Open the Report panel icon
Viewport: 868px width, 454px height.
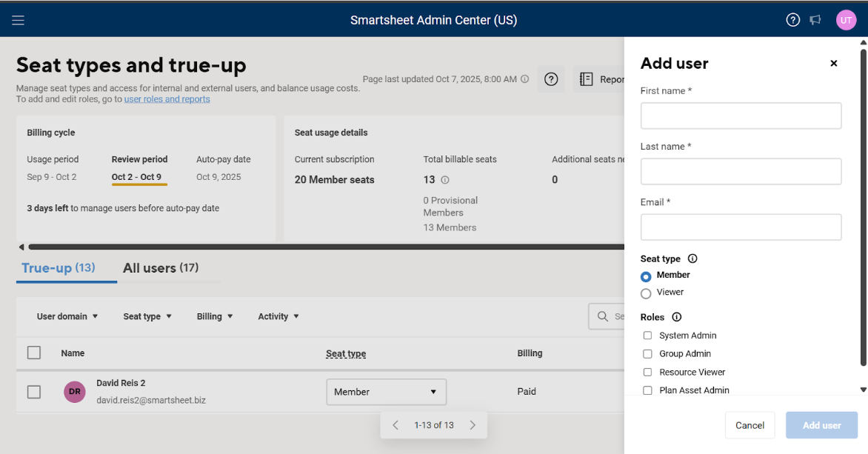(x=586, y=79)
